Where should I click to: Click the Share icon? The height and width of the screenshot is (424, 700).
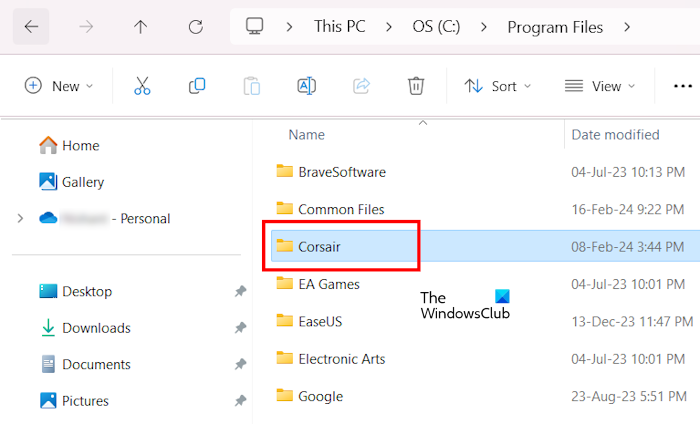(361, 86)
